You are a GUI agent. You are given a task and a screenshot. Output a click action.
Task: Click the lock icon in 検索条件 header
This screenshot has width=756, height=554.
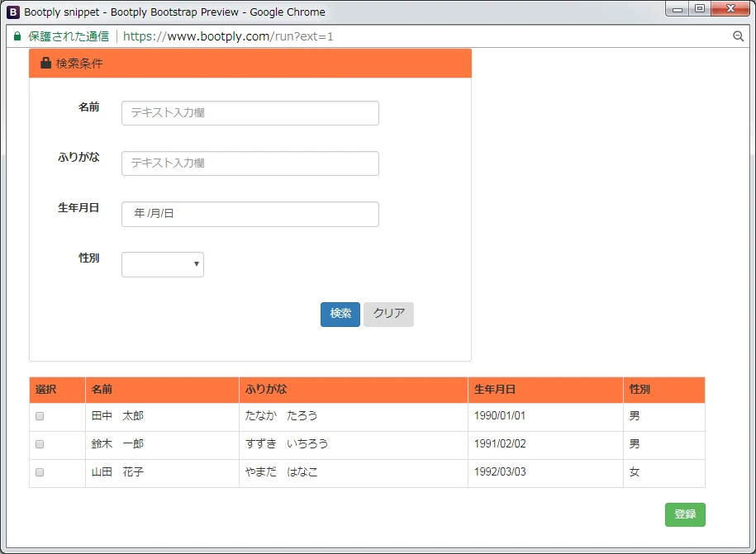(x=45, y=64)
